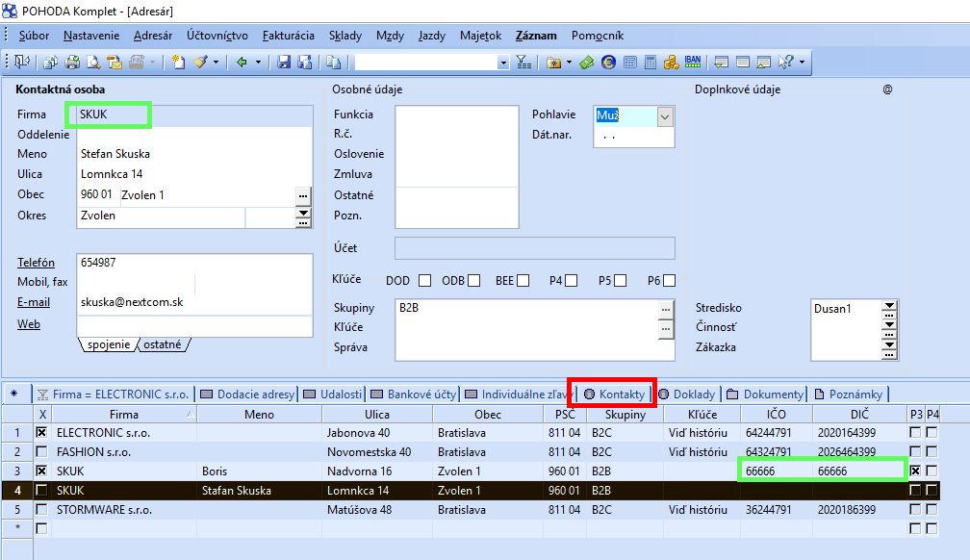
Task: Open the Udalosti tab
Action: 333,395
